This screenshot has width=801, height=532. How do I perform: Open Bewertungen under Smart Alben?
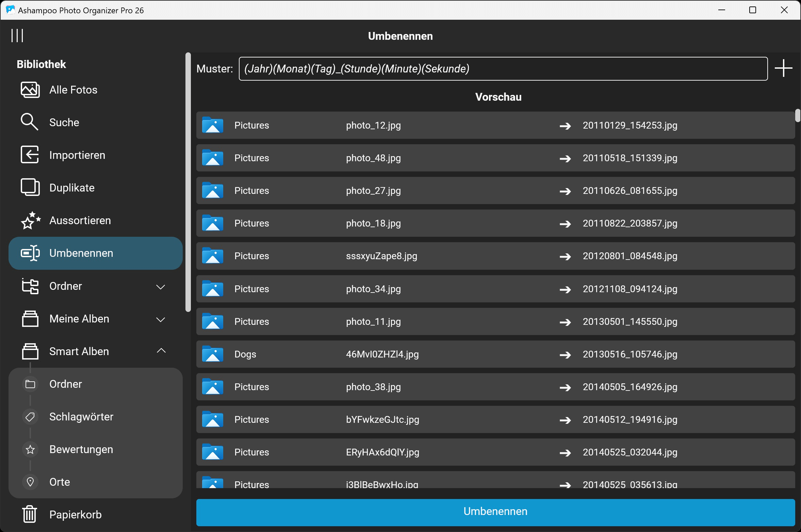(81, 449)
